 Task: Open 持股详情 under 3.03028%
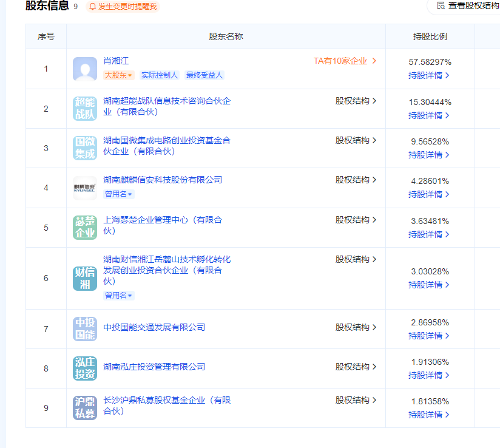click(x=428, y=285)
